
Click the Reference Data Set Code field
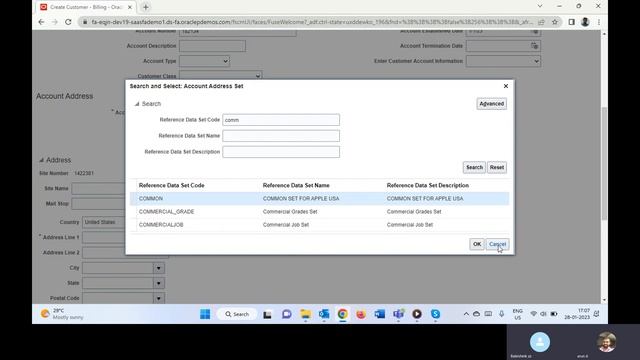[281, 120]
